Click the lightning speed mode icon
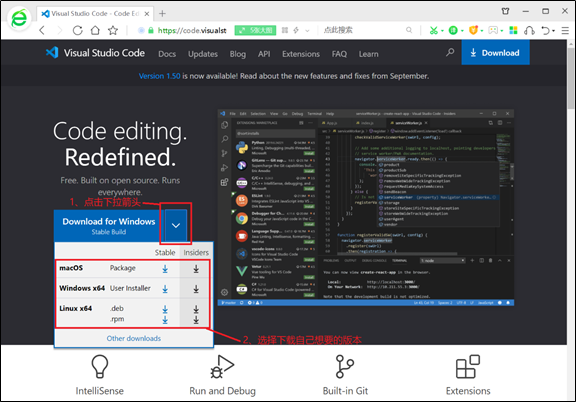The height and width of the screenshot is (402, 576). (x=296, y=30)
